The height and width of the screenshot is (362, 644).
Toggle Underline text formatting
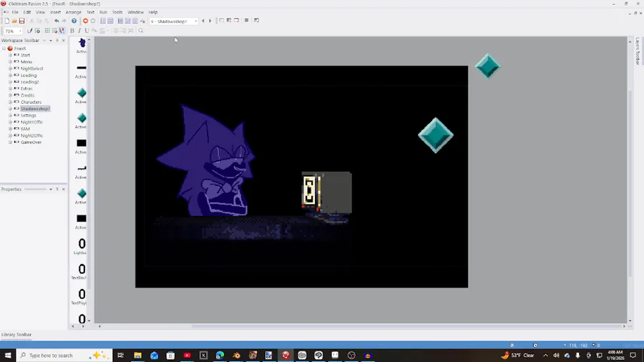click(87, 31)
